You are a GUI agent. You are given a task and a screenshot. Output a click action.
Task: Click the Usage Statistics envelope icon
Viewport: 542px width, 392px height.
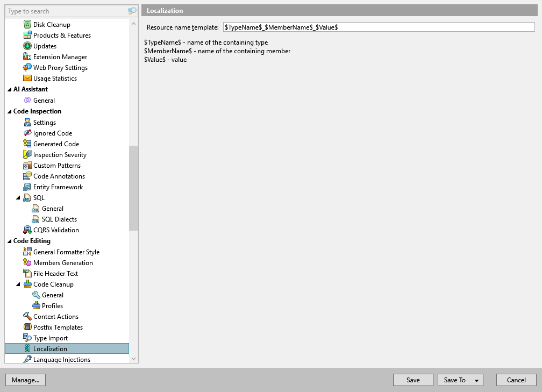coord(26,78)
